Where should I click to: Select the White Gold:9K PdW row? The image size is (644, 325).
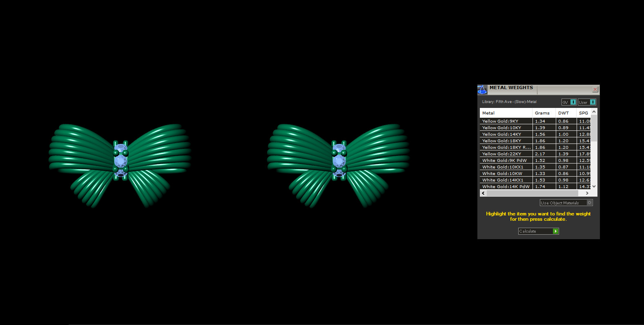tap(535, 160)
